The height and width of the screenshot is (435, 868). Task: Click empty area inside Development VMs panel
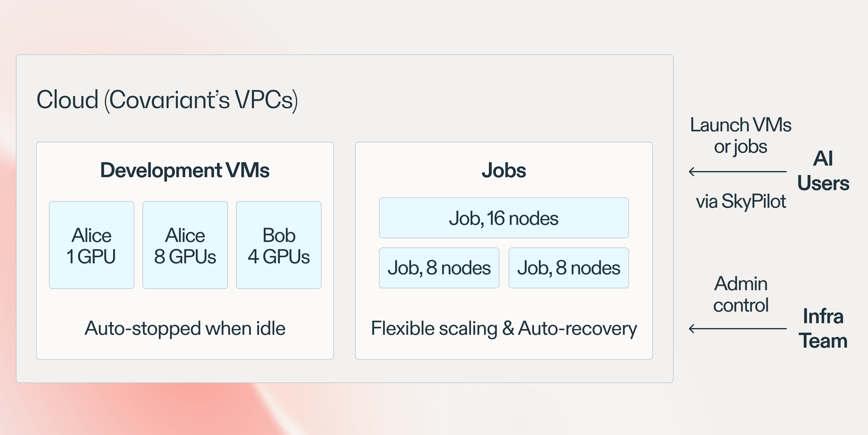(185, 305)
